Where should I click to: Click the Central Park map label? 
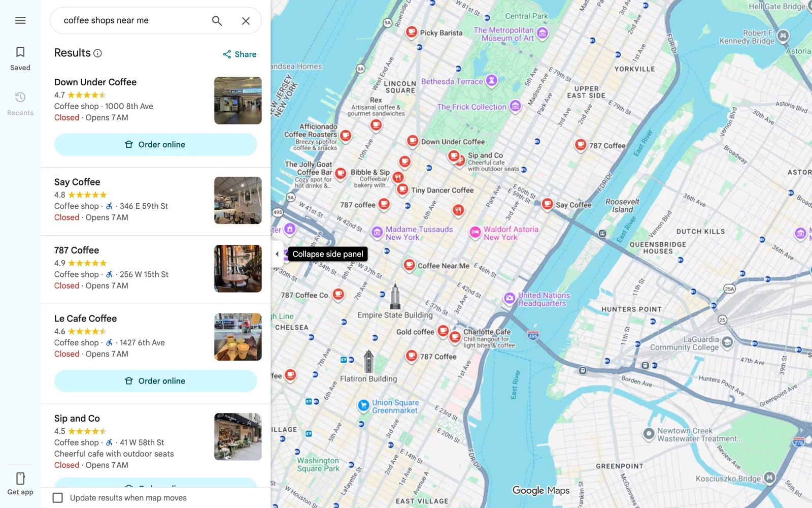point(526,16)
